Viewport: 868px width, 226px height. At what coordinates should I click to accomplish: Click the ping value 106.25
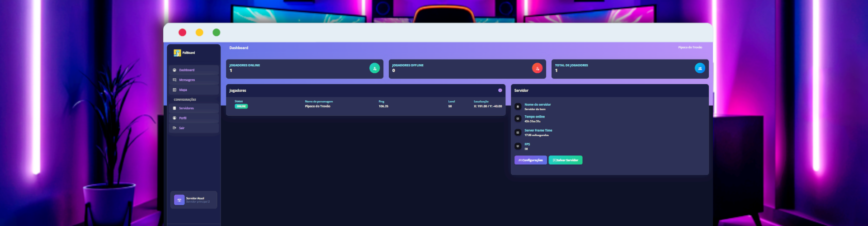(383, 107)
